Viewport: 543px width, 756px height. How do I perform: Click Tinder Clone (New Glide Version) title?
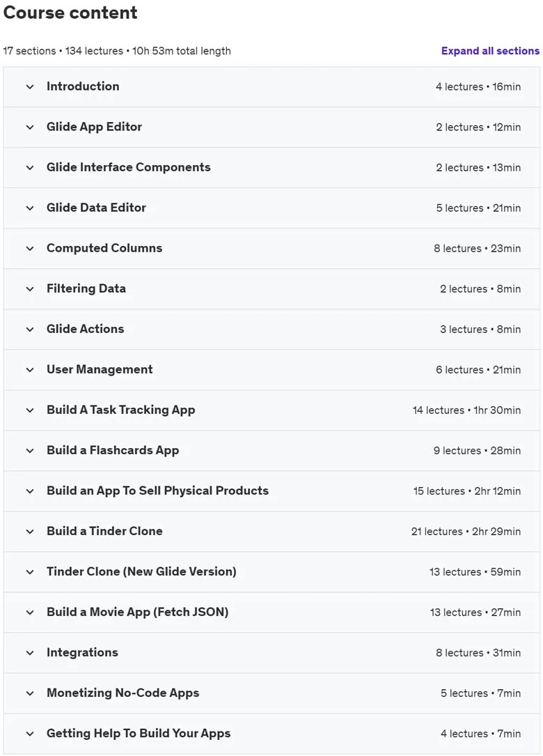pyautogui.click(x=141, y=571)
